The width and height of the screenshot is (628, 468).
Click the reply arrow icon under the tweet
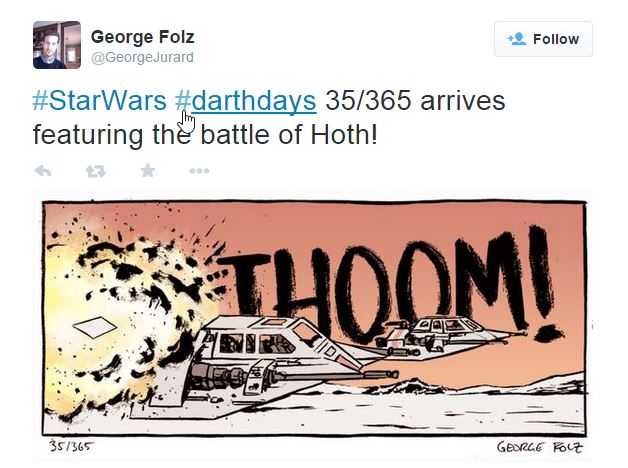click(x=43, y=171)
